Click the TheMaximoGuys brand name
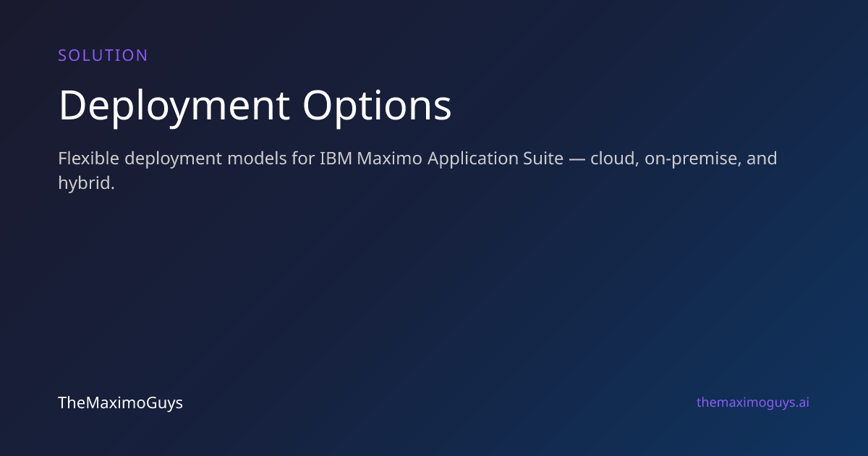This screenshot has width=868, height=456. [x=120, y=402]
